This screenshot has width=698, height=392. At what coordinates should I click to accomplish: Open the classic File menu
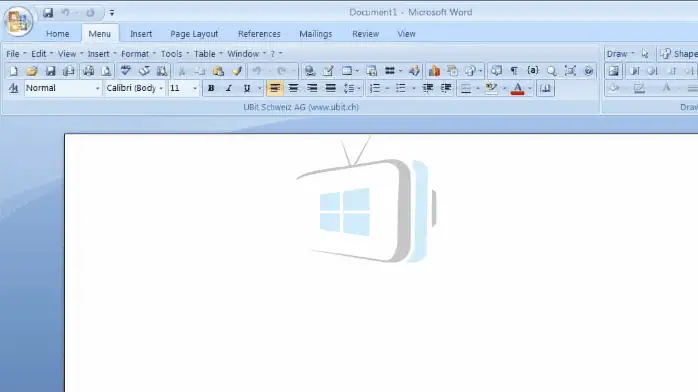pos(16,54)
